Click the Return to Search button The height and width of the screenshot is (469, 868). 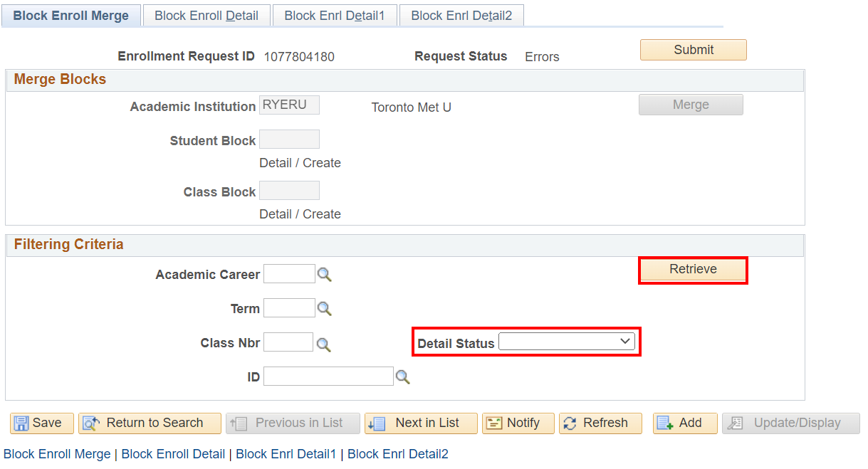tap(150, 423)
